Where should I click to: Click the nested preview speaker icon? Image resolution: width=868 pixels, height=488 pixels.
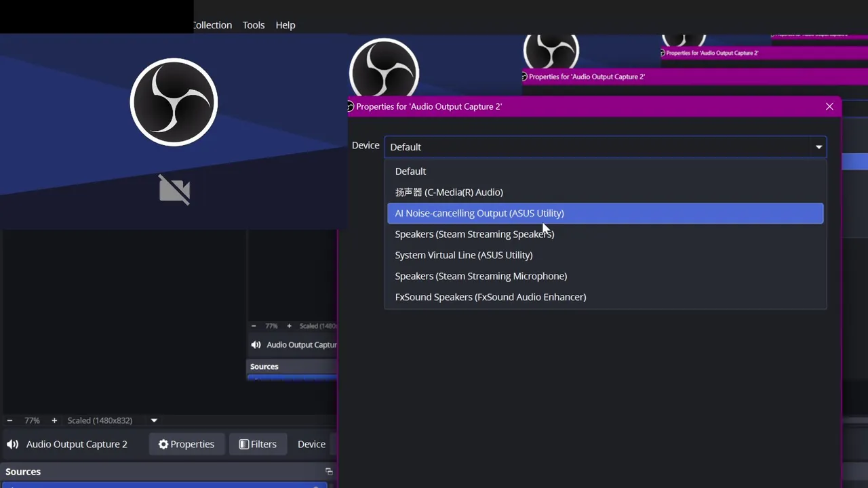(256, 345)
